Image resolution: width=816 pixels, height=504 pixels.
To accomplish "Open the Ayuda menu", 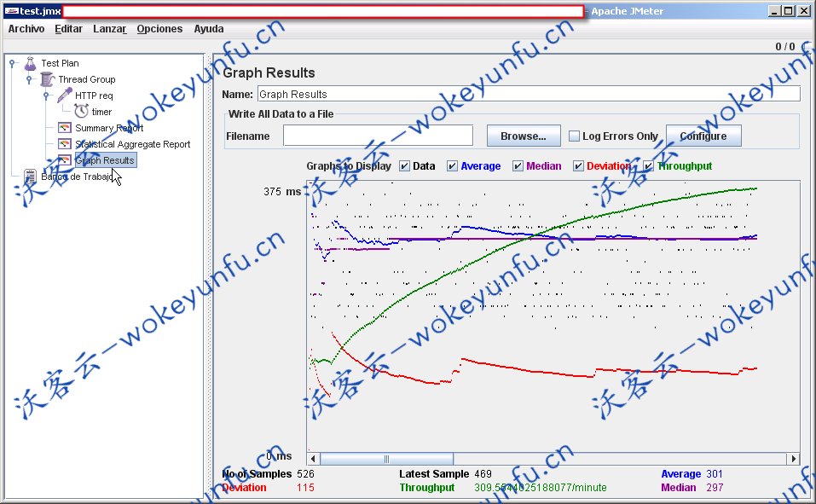I will tap(209, 29).
